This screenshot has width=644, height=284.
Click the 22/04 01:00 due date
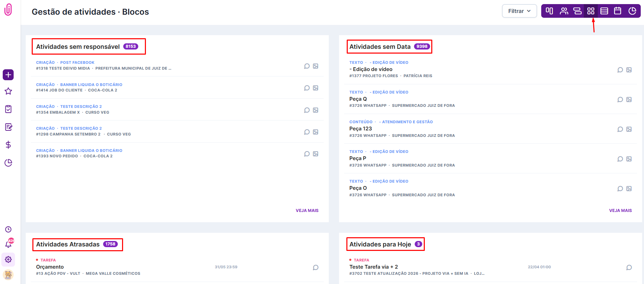coord(539,267)
